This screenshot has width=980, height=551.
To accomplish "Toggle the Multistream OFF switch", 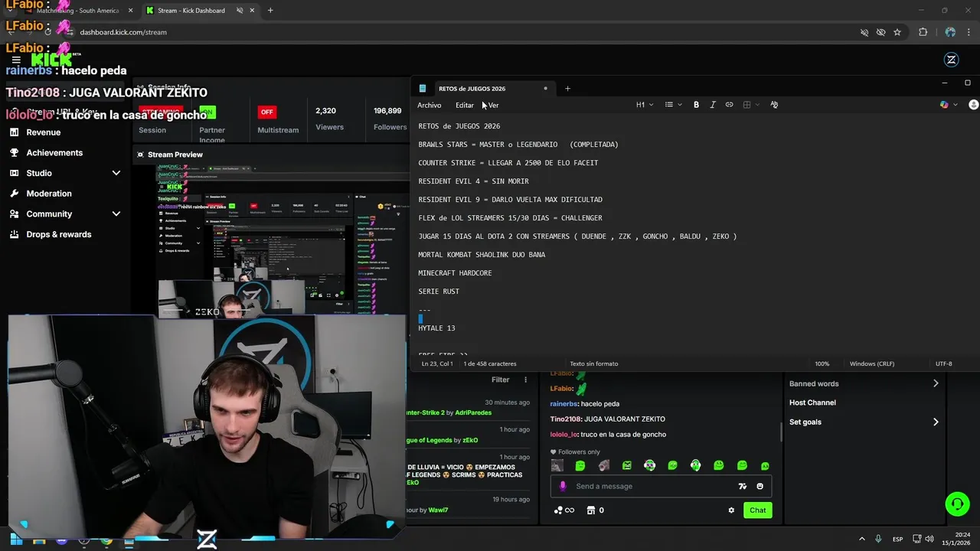I will coord(266,112).
